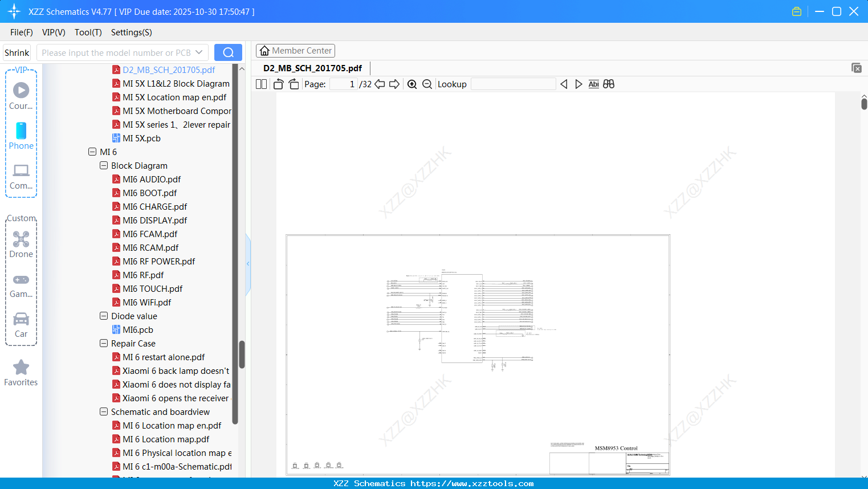Image resolution: width=868 pixels, height=489 pixels.
Task: Switch to the D2_MB_SCH_201705.pdf tab
Action: coord(312,68)
